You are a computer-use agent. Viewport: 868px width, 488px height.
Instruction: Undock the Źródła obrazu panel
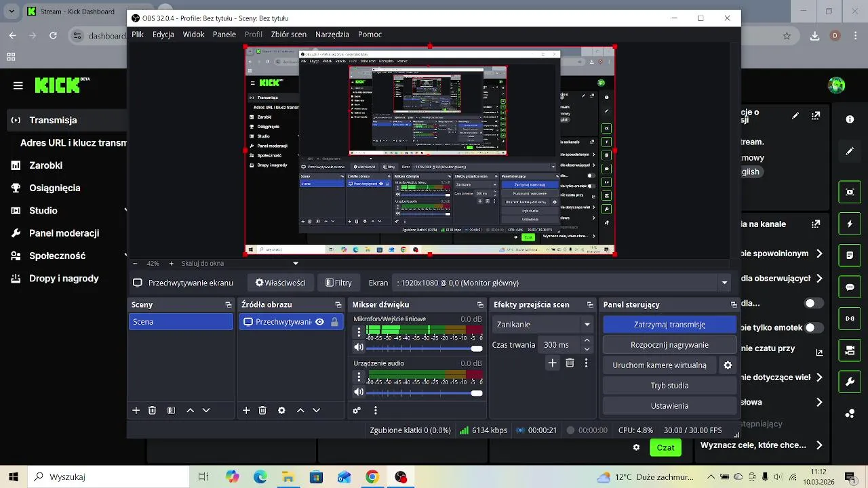click(338, 305)
